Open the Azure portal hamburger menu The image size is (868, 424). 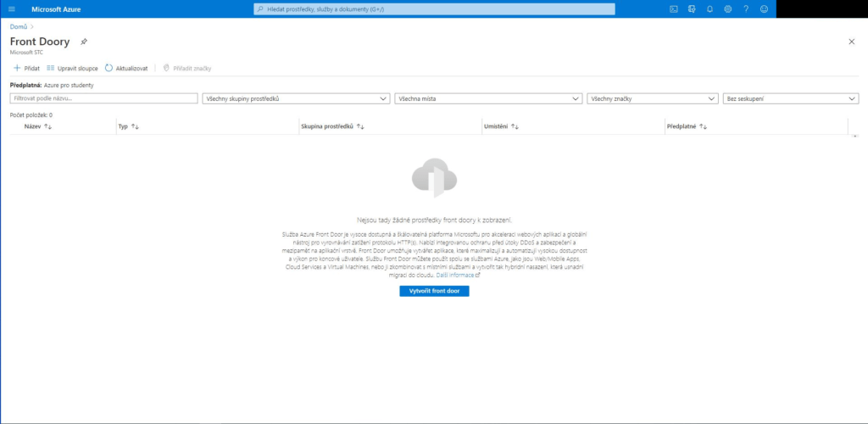tap(11, 8)
